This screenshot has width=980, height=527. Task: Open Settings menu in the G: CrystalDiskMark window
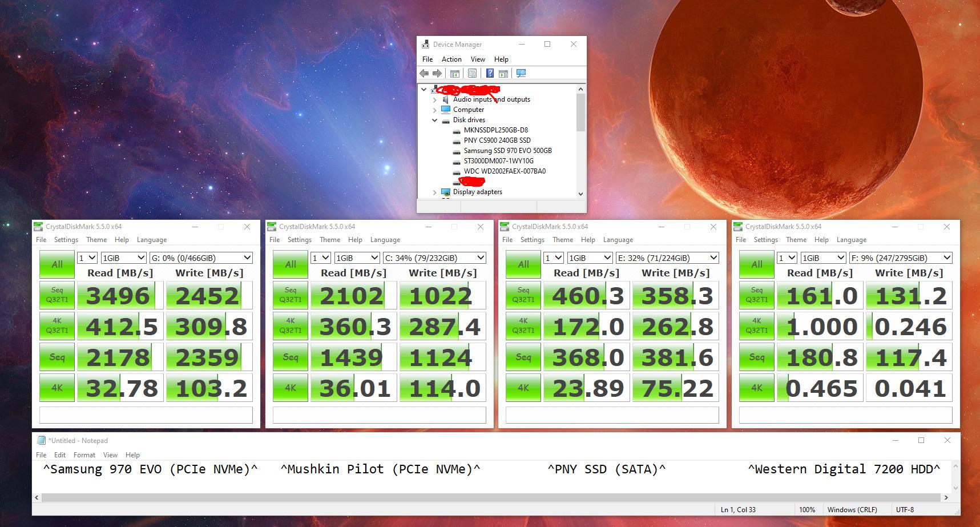(x=66, y=240)
